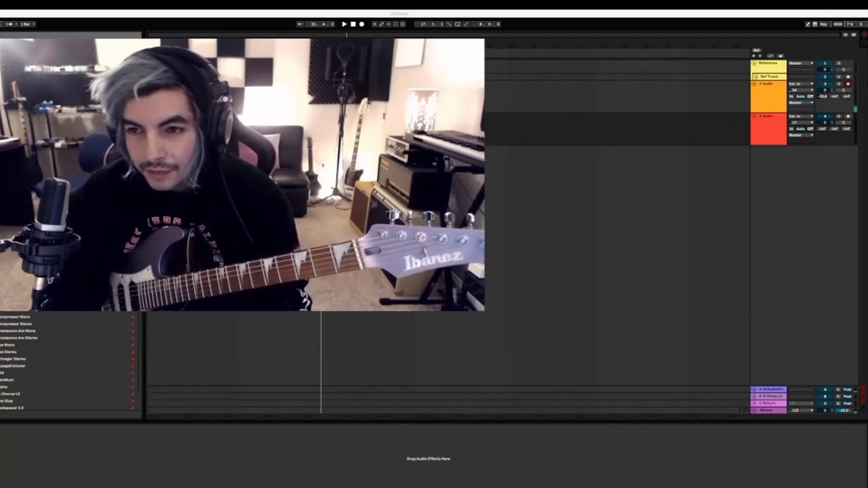Open 4 Audio Ext. In input dropdown
Screen dimensions: 868x488
[x=802, y=116]
